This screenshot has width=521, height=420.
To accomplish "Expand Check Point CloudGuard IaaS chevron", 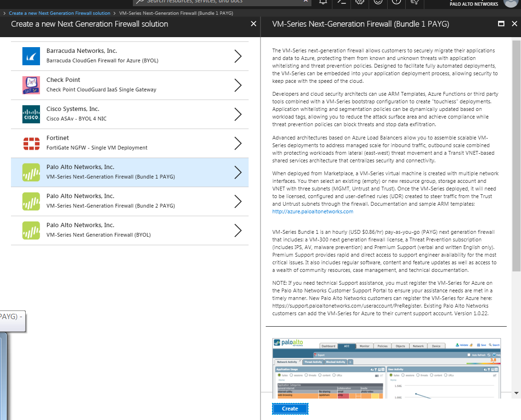I will [238, 85].
